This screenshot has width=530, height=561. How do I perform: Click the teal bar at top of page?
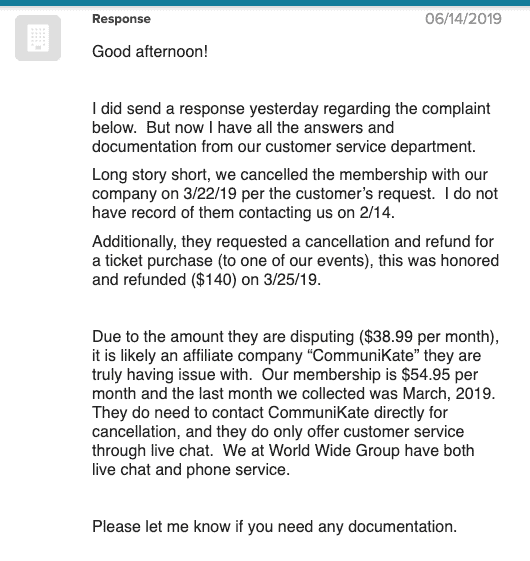(265, 3)
